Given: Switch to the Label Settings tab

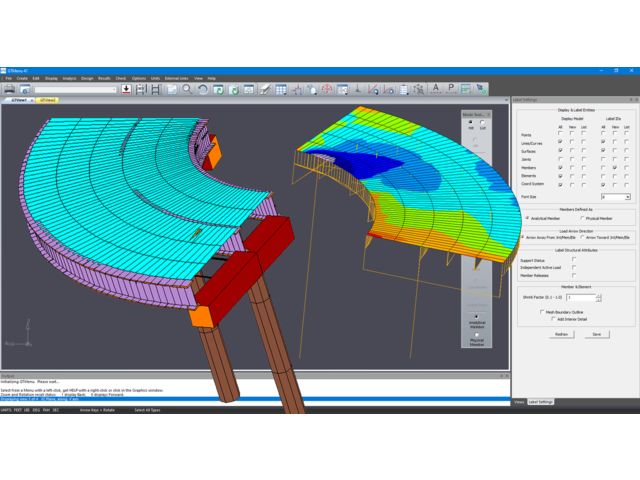Looking at the screenshot, I should [x=540, y=401].
